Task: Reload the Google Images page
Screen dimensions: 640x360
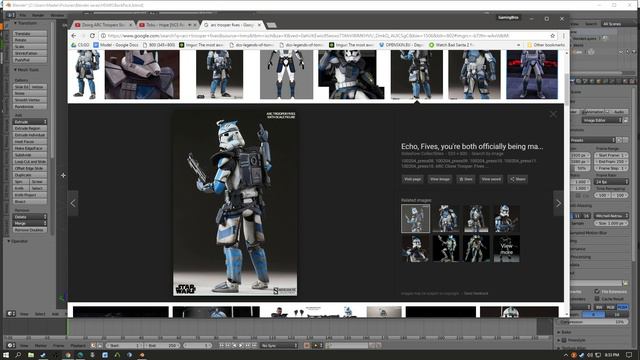Action: [x=92, y=36]
